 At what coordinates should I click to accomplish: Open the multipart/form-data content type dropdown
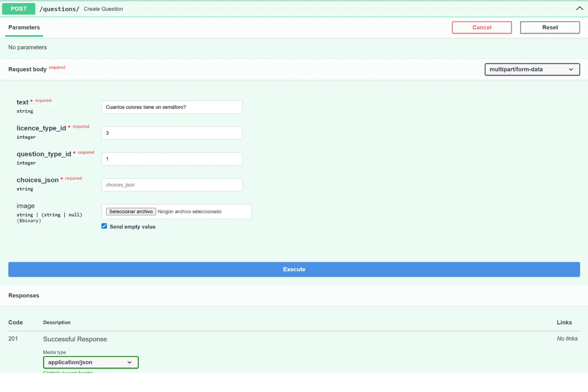coord(532,69)
